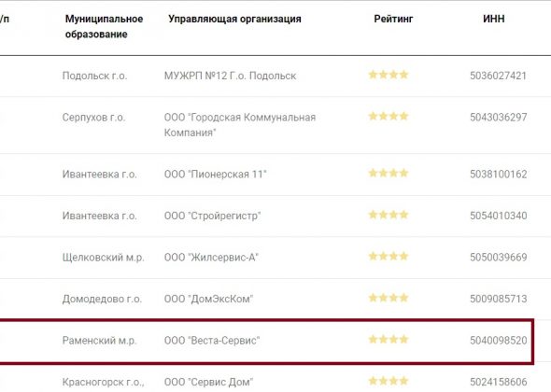Image resolution: width=551 pixels, height=392 pixels.
Task: Click the star rating for МУЖРП №12 Г.о. Подольск
Action: coord(389,75)
